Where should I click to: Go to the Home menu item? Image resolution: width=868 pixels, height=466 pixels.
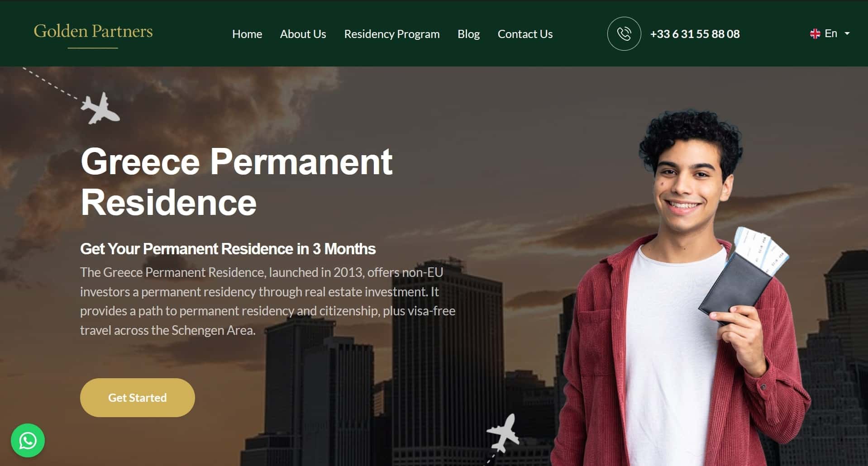pos(247,34)
